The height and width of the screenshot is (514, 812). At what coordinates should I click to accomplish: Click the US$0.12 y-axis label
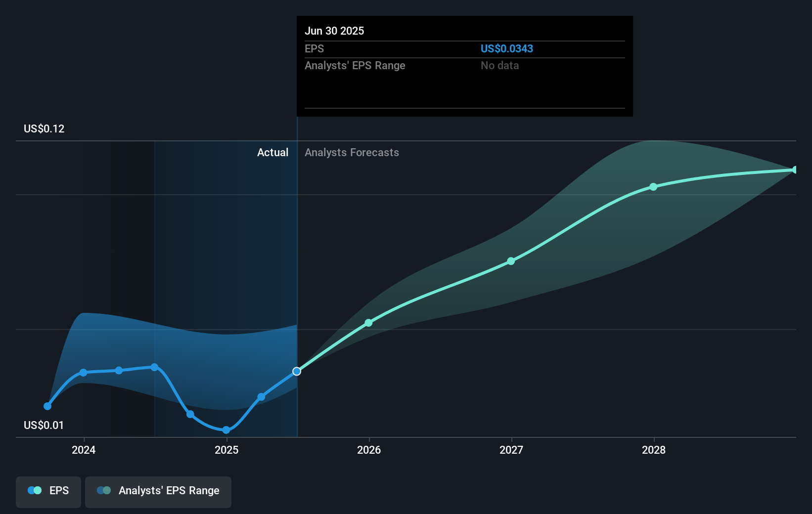[x=44, y=128]
